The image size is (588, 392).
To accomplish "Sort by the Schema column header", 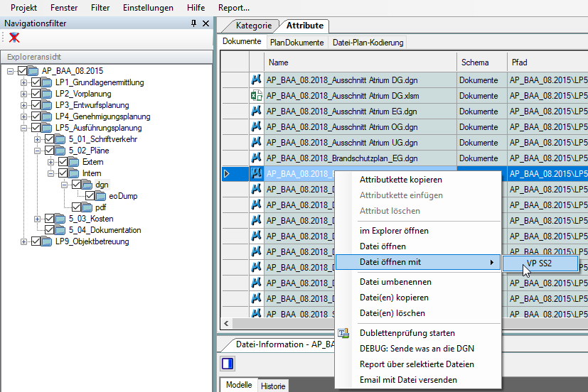I will coord(482,62).
